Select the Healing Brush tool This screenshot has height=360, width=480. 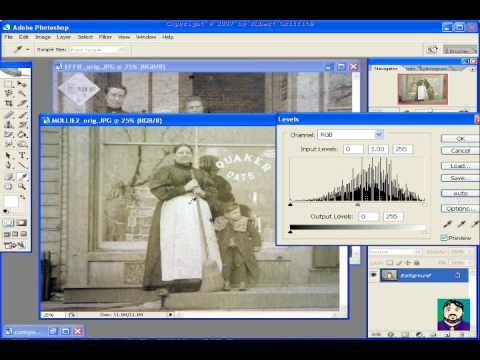pyautogui.click(x=9, y=115)
